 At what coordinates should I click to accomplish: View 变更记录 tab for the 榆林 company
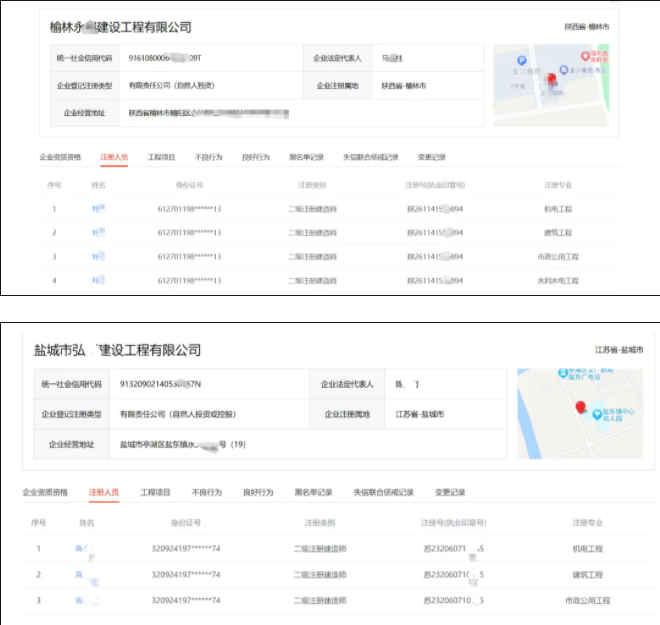[431, 157]
